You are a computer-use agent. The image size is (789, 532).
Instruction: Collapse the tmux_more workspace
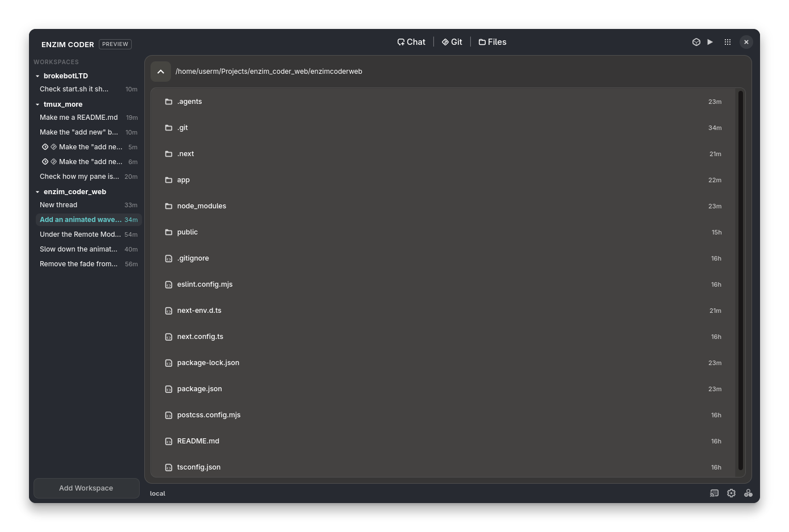[37, 104]
